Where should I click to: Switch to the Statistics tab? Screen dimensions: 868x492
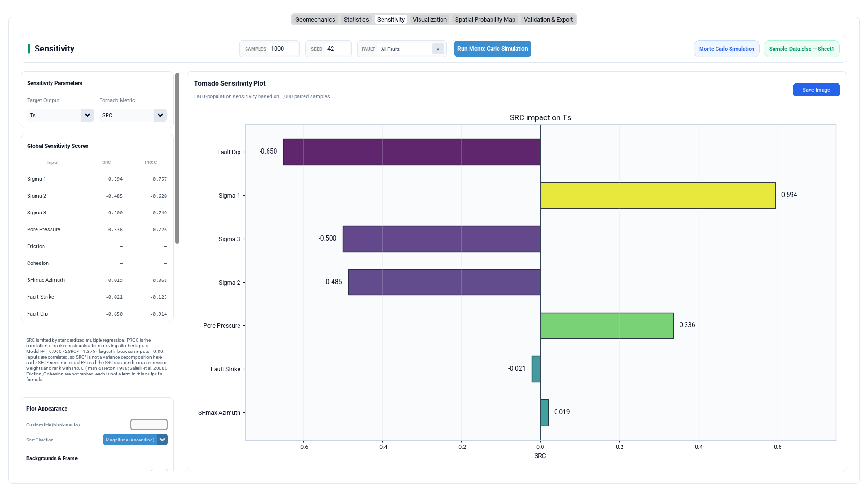[x=356, y=19]
